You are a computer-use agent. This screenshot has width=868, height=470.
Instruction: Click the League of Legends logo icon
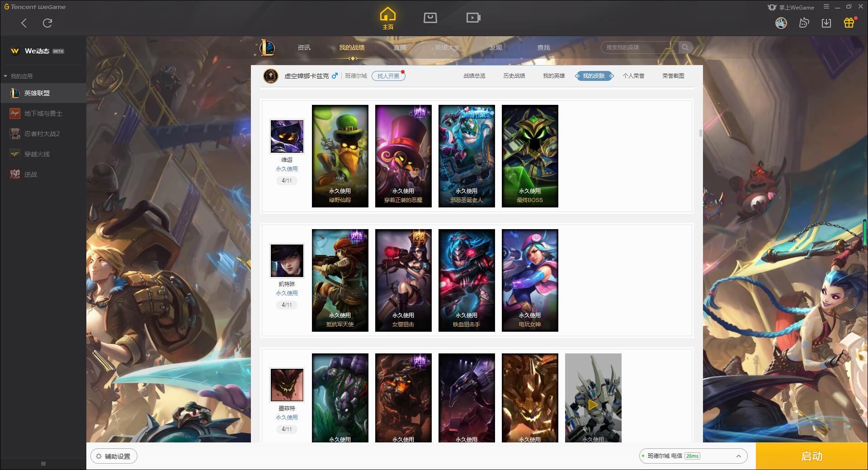[x=267, y=47]
